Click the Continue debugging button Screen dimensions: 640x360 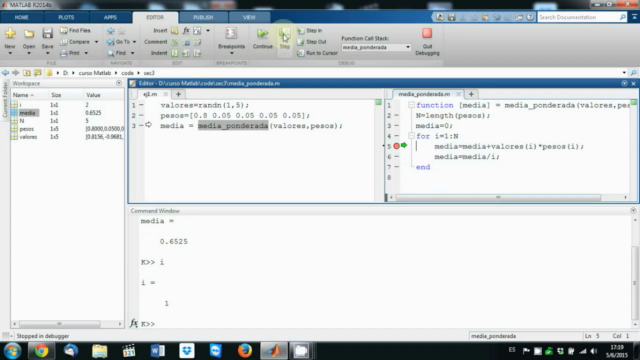coord(262,38)
